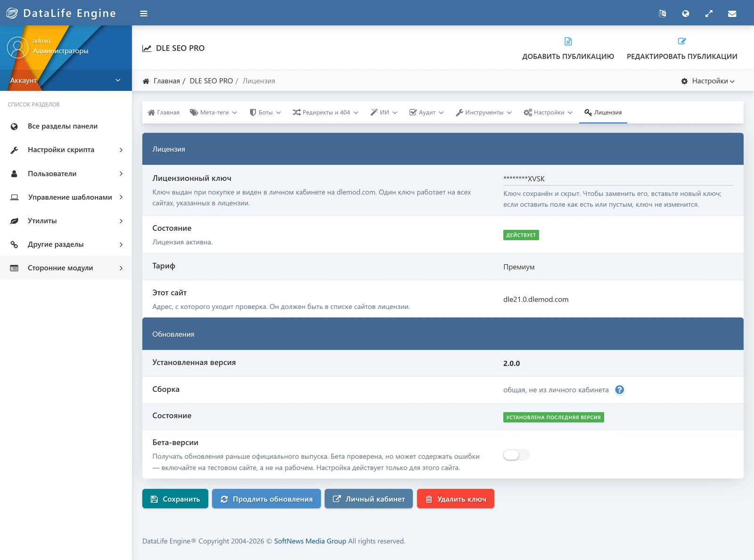754x560 pixels.
Task: Expand Сторонние модули chevron in sidebar
Action: pos(121,268)
